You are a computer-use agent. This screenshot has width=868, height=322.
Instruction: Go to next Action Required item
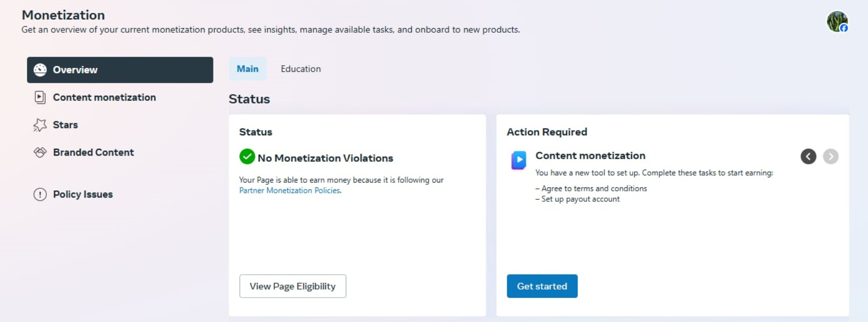click(831, 157)
